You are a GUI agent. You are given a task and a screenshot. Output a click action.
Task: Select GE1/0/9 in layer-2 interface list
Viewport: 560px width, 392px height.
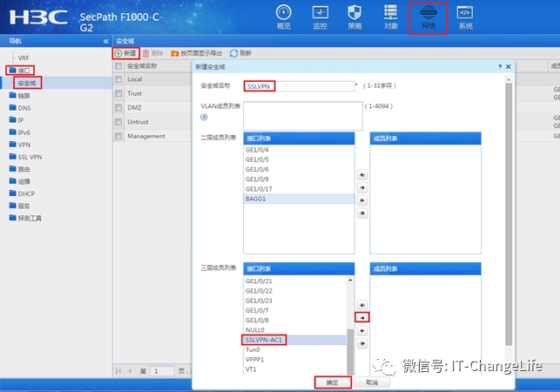pos(299,179)
